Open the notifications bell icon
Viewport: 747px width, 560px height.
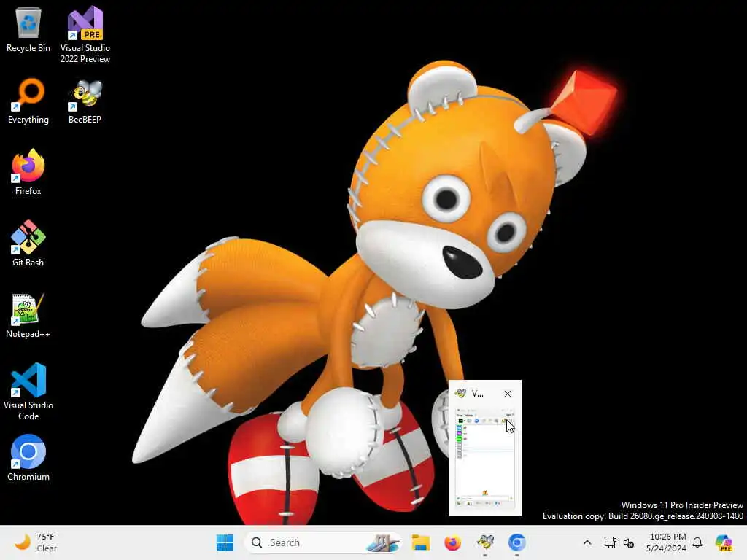tap(697, 542)
